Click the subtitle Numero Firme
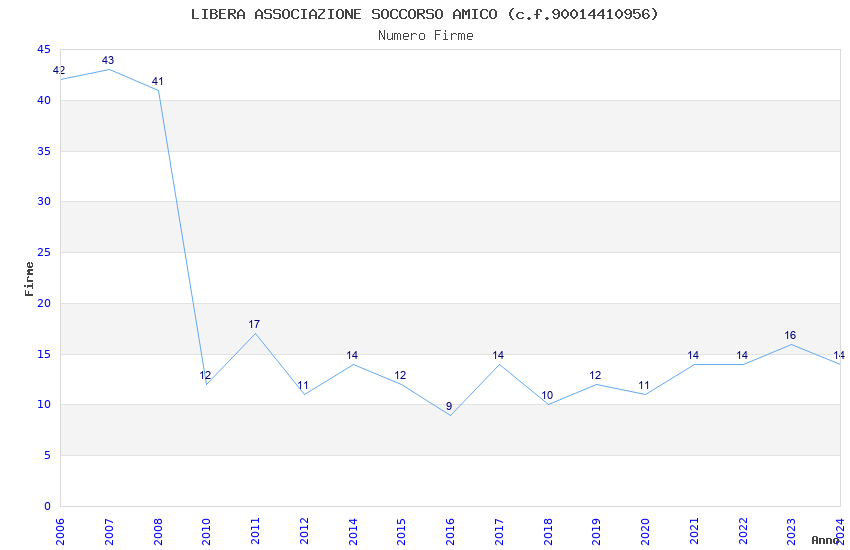850x550 pixels. (426, 36)
